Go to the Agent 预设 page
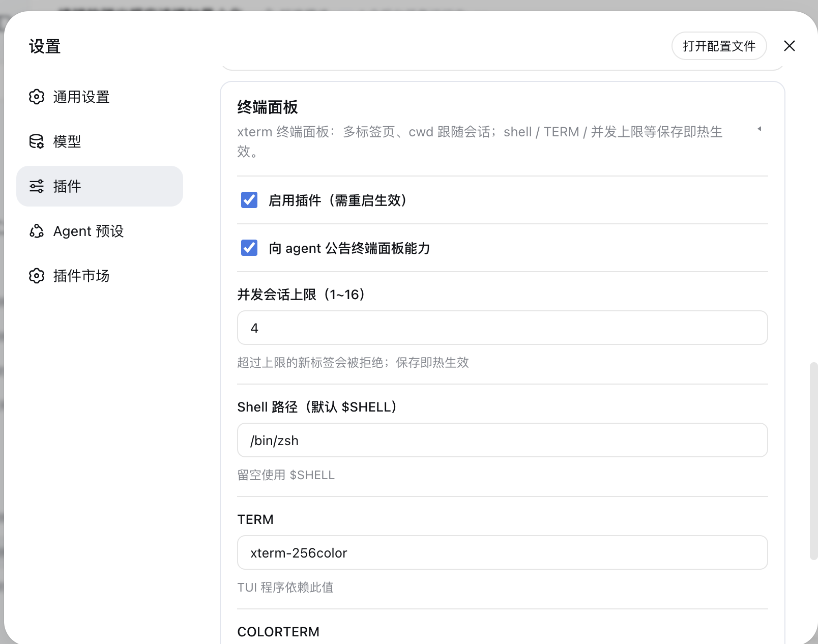Screen dimensions: 818x644 point(100,231)
